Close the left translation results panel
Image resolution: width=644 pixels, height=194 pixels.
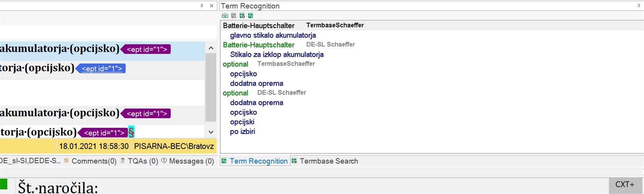click(x=211, y=6)
